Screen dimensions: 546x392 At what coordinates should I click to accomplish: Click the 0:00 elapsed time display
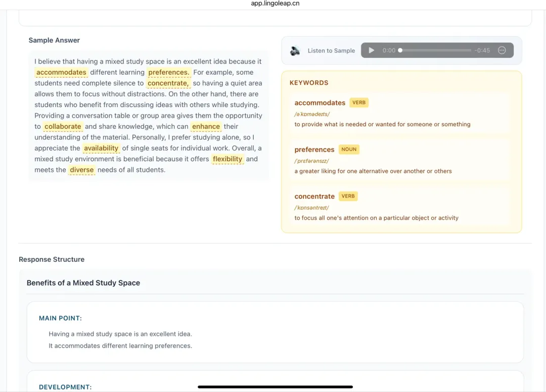pyautogui.click(x=389, y=51)
